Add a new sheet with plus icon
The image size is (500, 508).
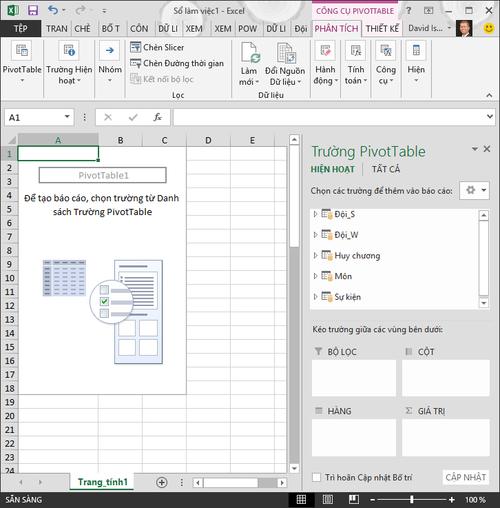click(x=162, y=482)
